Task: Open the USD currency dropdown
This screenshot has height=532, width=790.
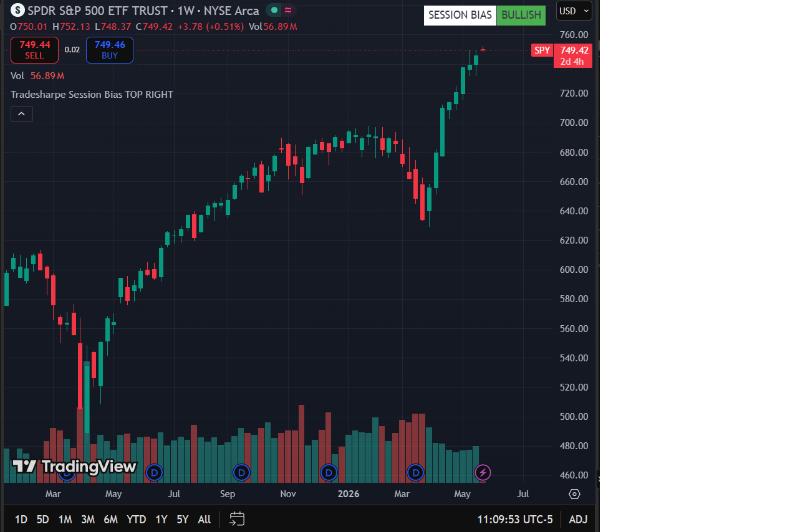Action: coord(574,11)
